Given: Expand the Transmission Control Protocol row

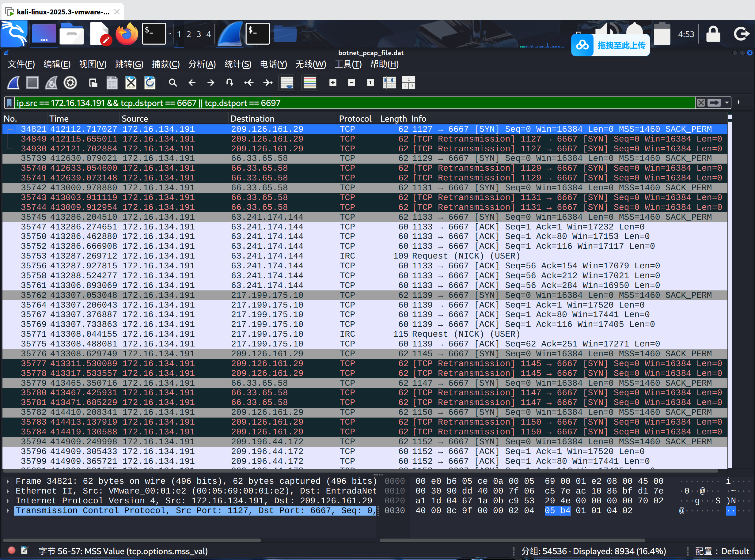Looking at the screenshot, I should pos(8,510).
